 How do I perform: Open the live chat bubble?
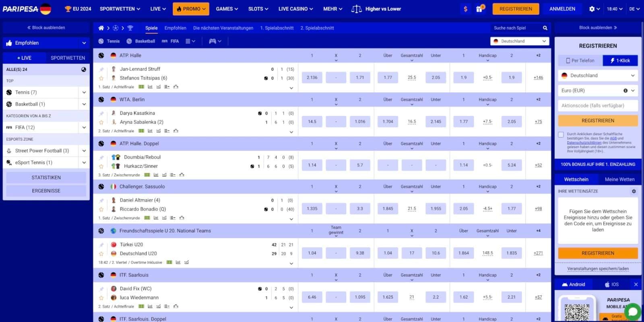pyautogui.click(x=633, y=311)
